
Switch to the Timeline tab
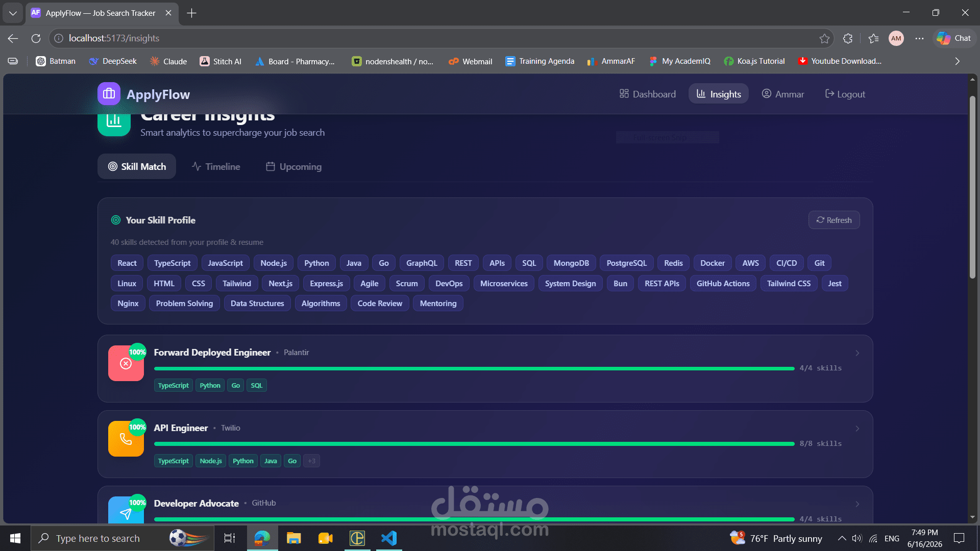pyautogui.click(x=216, y=166)
